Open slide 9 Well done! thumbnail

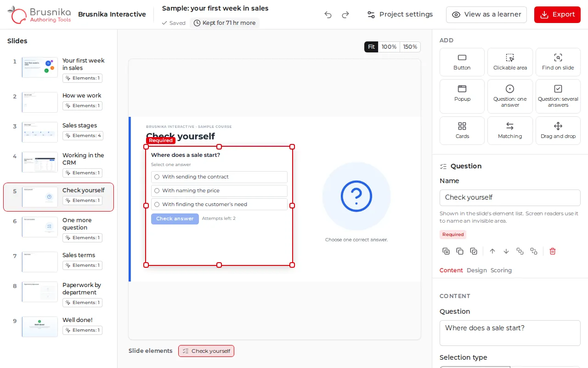point(40,327)
